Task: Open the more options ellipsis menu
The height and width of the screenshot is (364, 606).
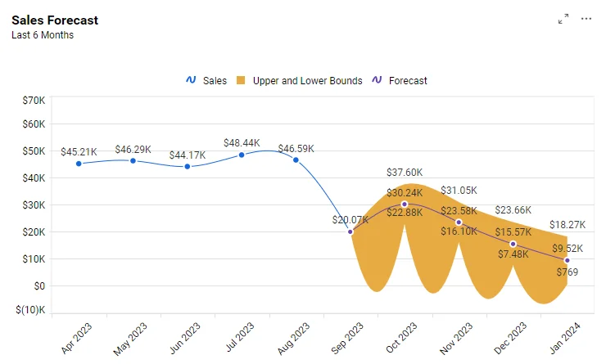Action: [x=586, y=19]
